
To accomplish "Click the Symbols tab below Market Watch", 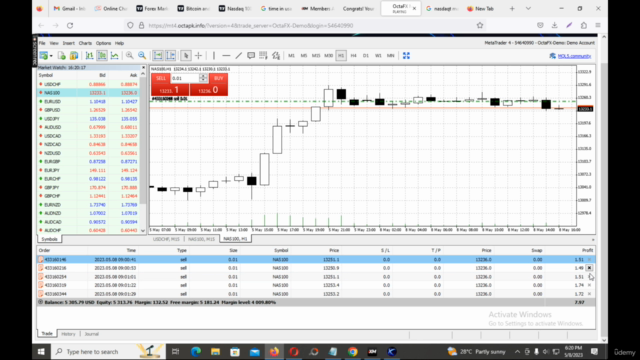I will coord(49,239).
